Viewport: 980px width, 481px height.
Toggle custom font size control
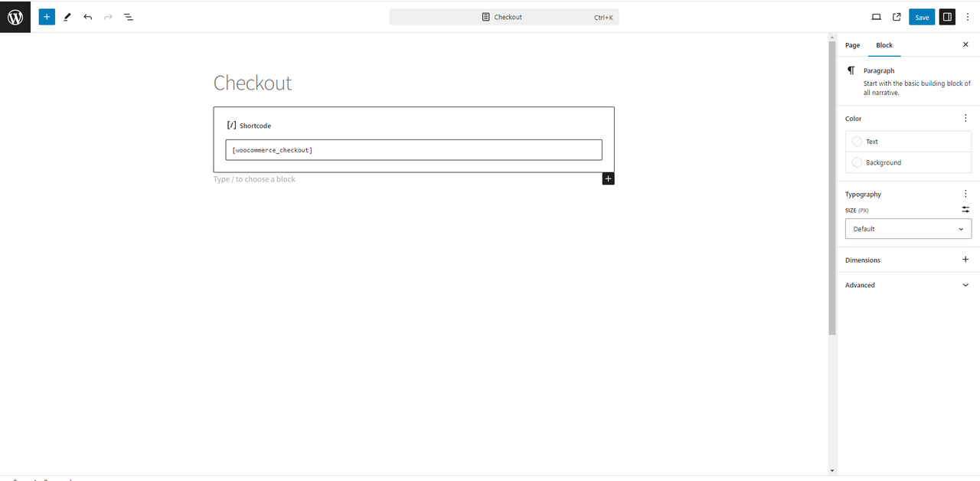coord(965,209)
